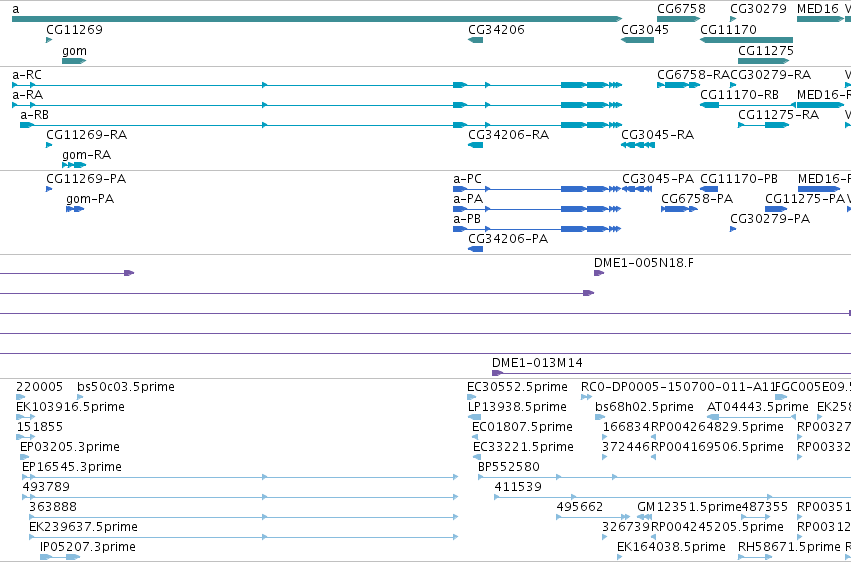
Task: Select the a-PB protein label
Action: coord(467,219)
